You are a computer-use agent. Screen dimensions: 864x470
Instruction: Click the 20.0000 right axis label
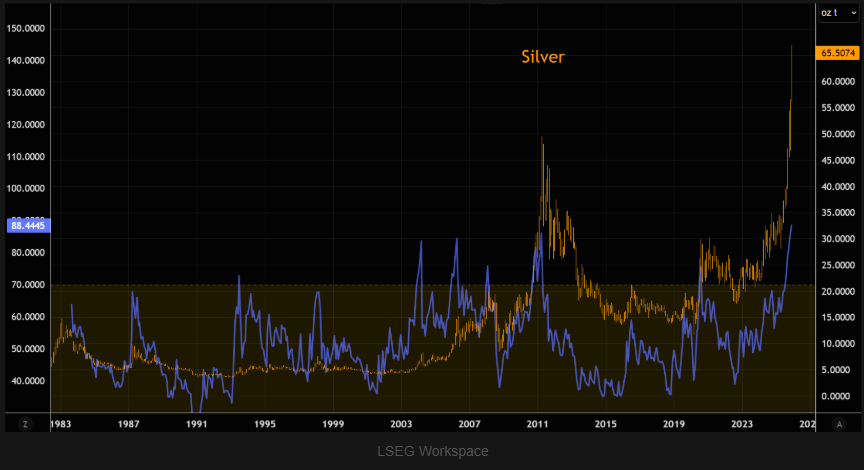click(x=838, y=291)
